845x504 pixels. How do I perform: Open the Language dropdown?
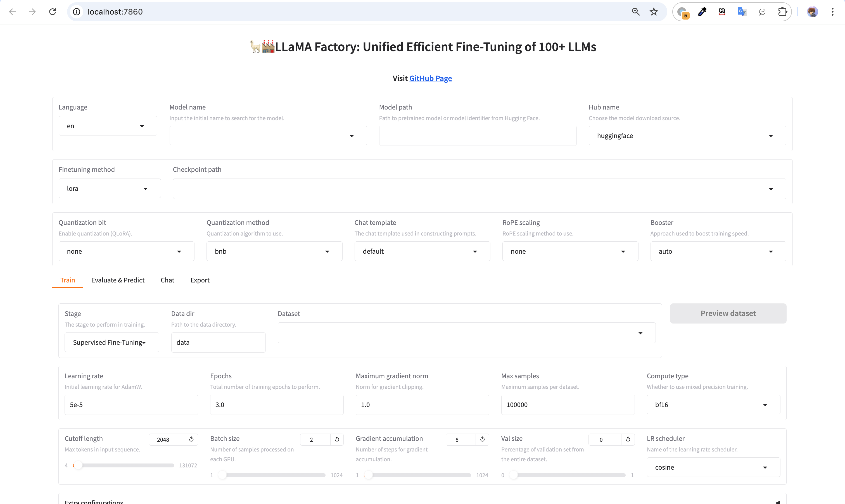(108, 126)
